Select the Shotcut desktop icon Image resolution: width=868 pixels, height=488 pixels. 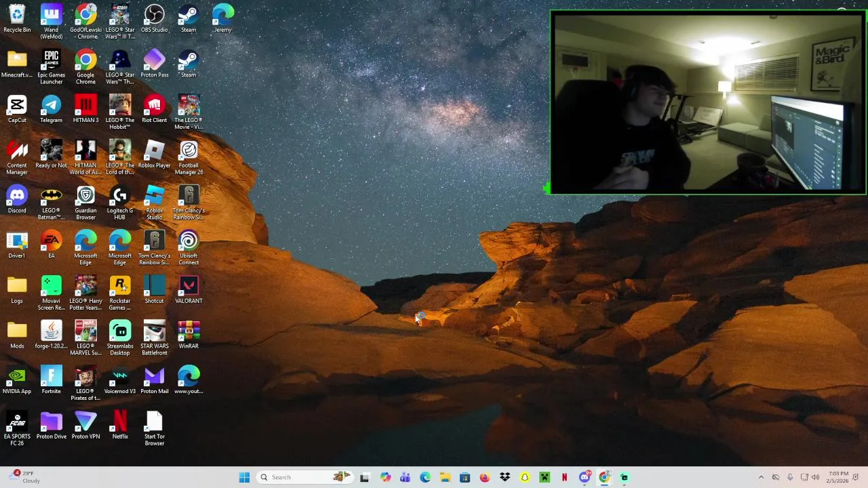[155, 290]
